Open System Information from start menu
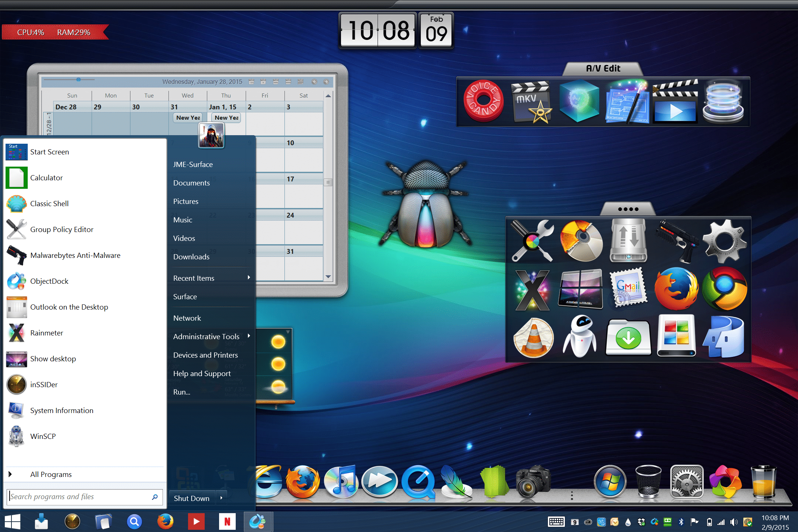The image size is (798, 532). (x=84, y=410)
